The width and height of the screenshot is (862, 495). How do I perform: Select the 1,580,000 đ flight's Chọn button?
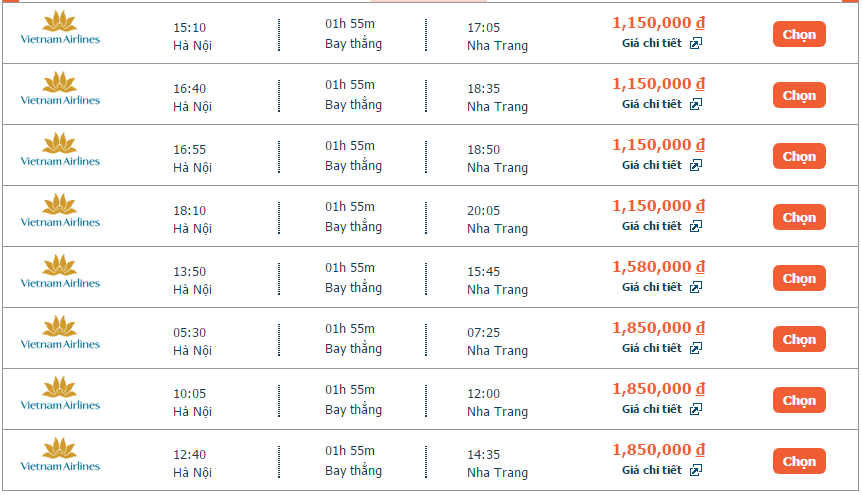(x=799, y=278)
